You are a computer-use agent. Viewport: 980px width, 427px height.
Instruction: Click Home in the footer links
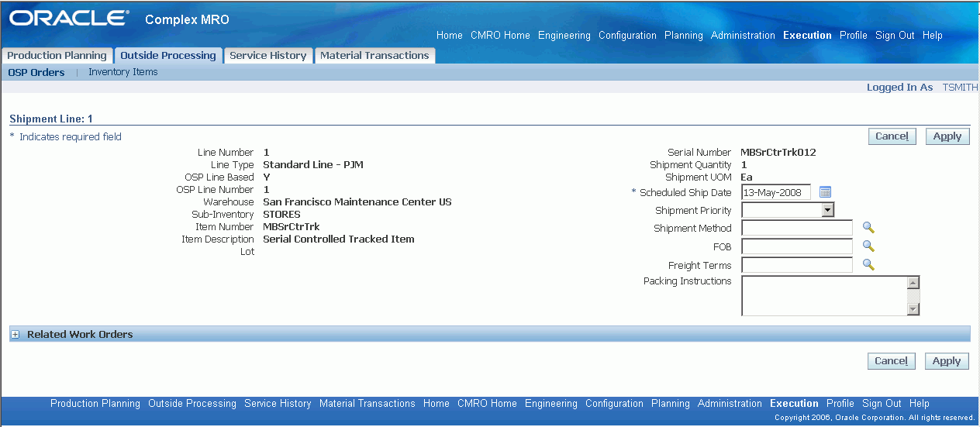pyautogui.click(x=437, y=404)
